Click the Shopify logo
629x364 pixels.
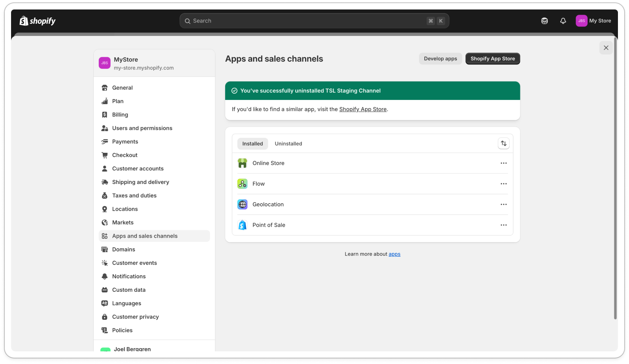click(38, 21)
